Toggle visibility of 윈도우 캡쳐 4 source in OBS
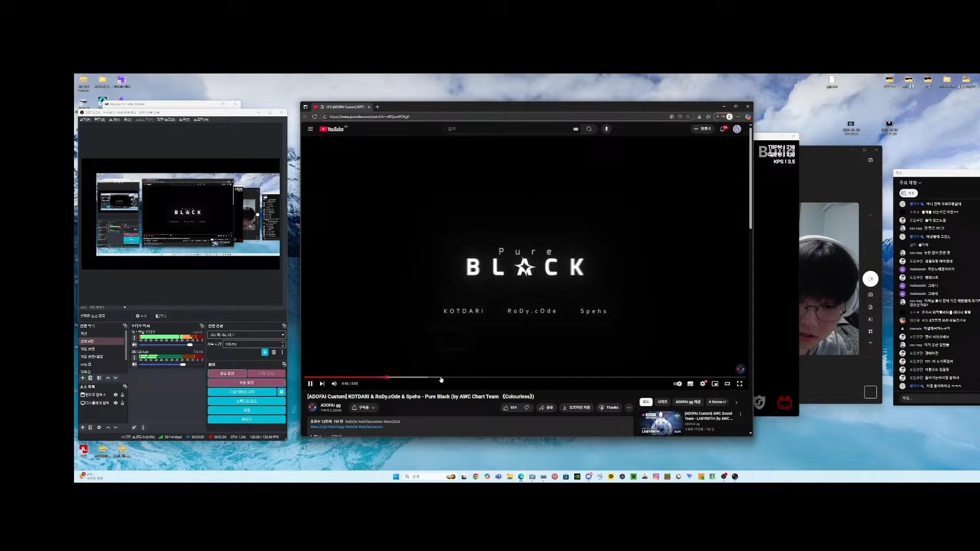The image size is (980, 551). tap(115, 395)
